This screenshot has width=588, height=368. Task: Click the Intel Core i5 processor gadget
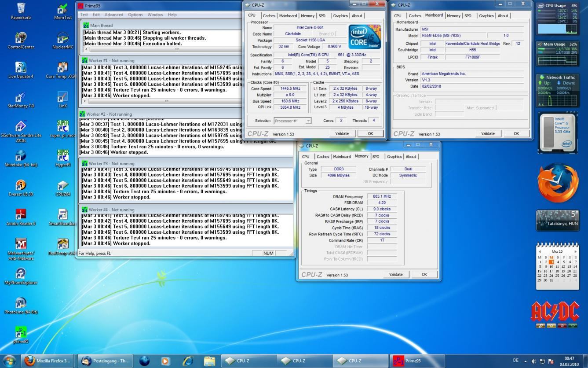(x=557, y=132)
